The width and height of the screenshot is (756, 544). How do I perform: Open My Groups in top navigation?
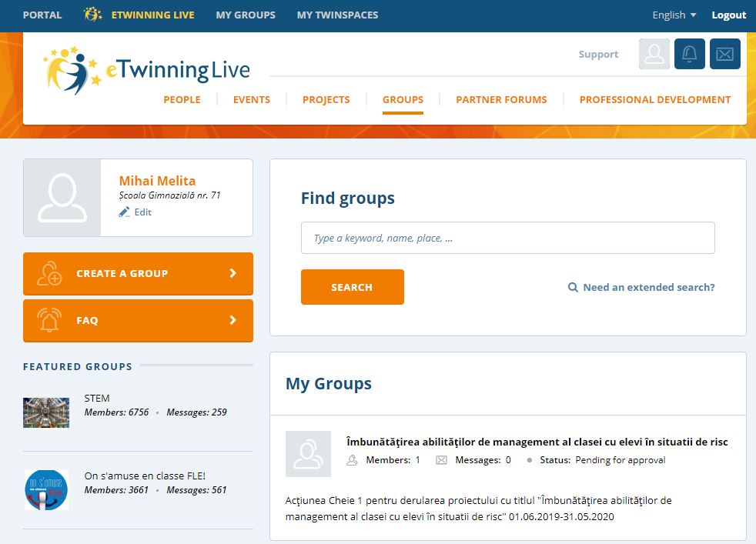(x=246, y=15)
